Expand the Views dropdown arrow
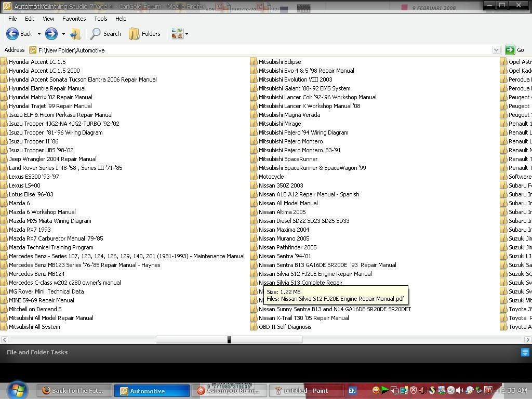The width and height of the screenshot is (532, 399). coord(187,34)
